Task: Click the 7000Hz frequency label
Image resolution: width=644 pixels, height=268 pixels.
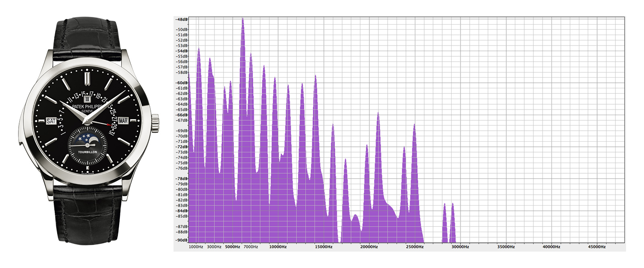Action: pos(251,247)
